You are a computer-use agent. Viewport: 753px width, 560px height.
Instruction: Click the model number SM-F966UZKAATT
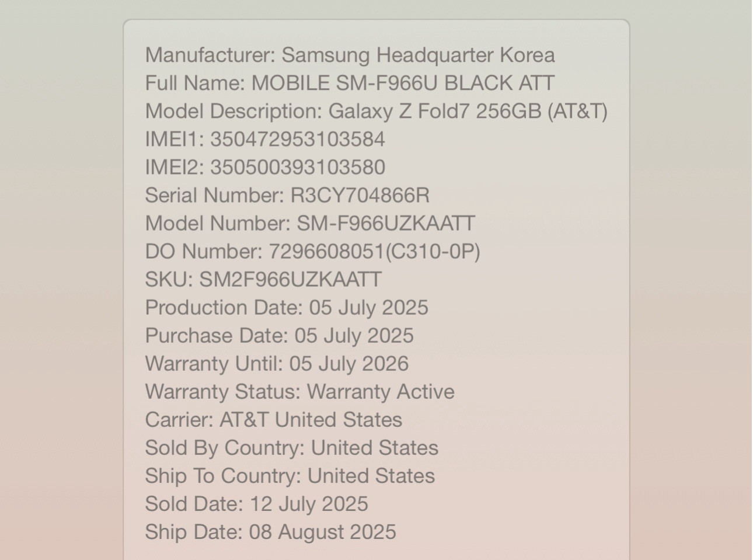(x=386, y=224)
